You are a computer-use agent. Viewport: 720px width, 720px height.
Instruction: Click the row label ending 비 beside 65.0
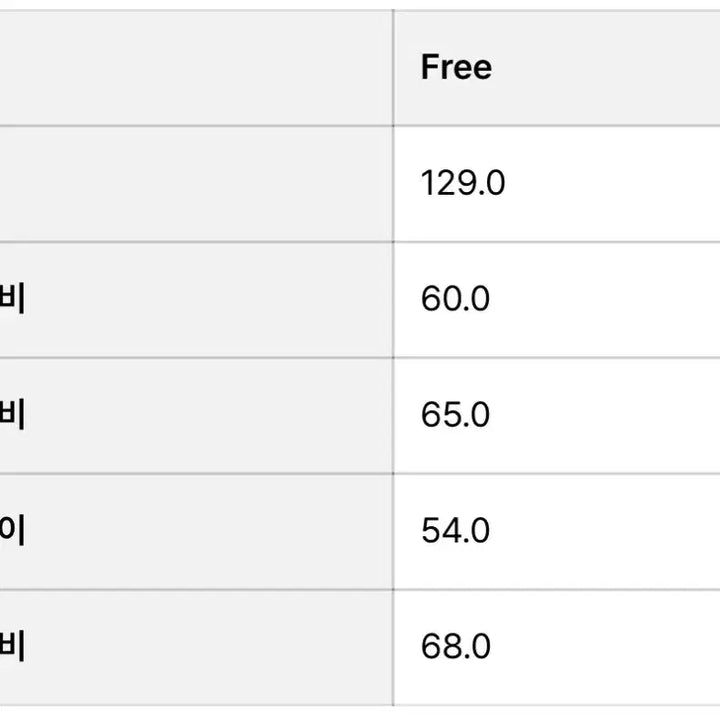coord(12,415)
